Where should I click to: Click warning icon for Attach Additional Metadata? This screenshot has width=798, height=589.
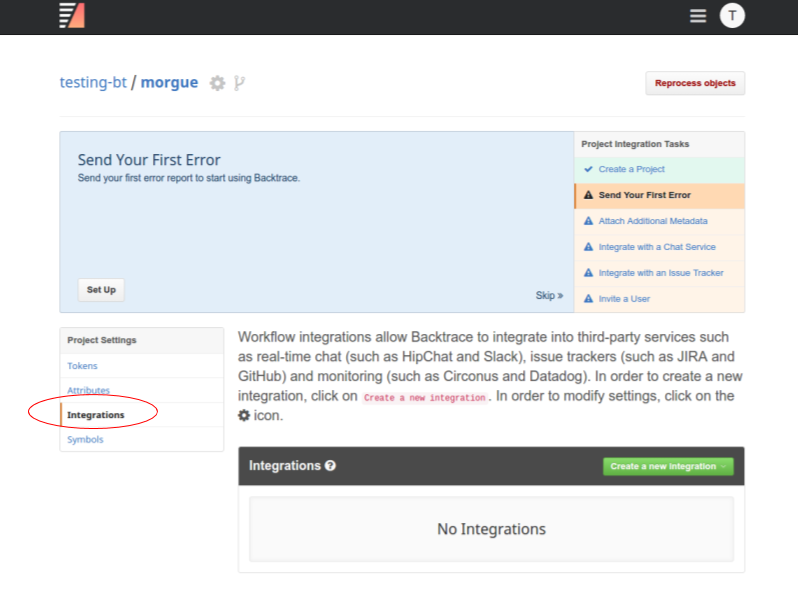pos(588,221)
